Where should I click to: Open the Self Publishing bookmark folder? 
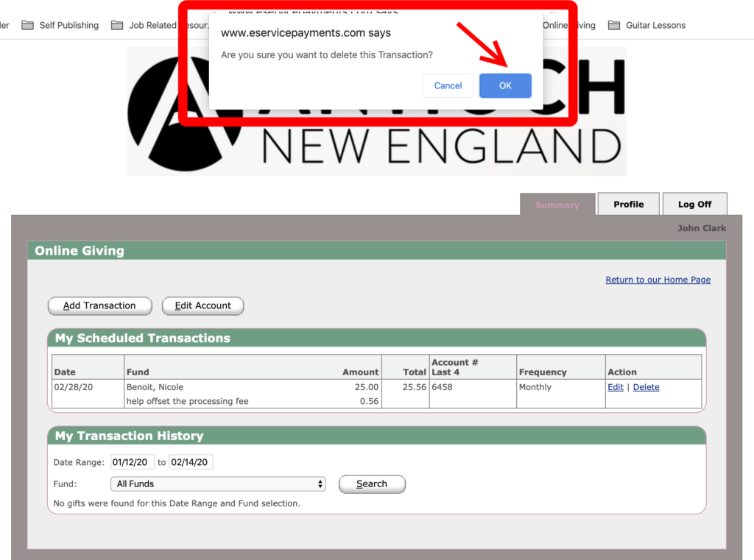[60, 25]
